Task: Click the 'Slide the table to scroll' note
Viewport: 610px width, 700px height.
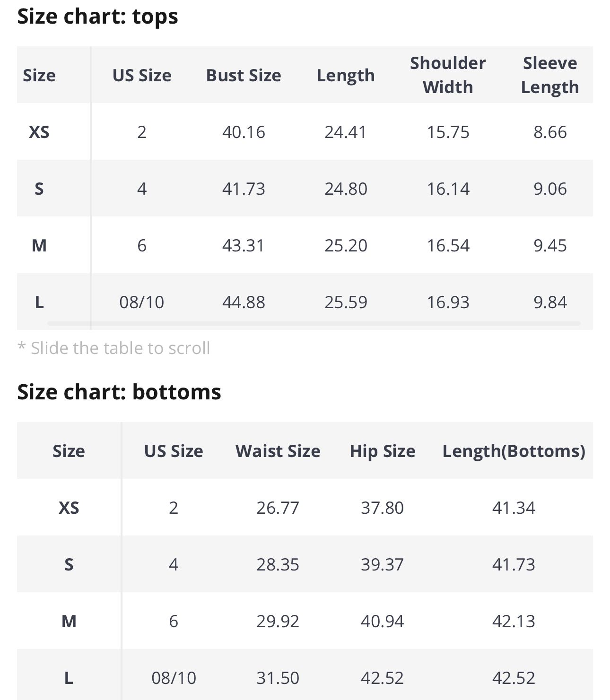Action: [x=114, y=348]
